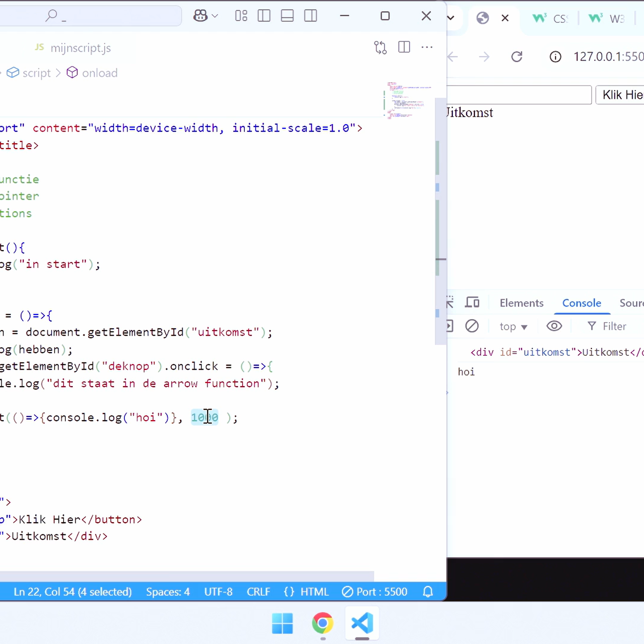Open the JavaScript context top dropdown

[x=513, y=327]
